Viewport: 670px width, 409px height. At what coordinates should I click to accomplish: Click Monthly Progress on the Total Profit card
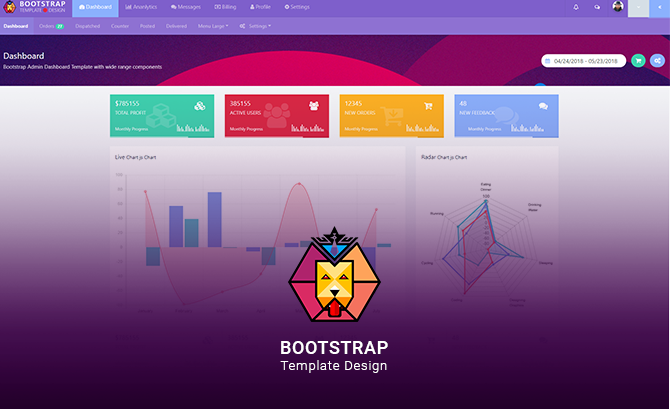131,129
